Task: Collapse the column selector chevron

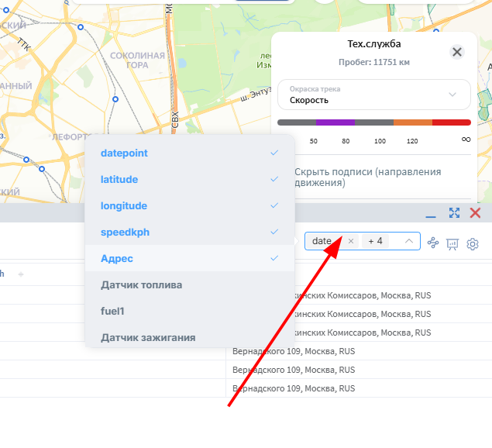Action: [409, 241]
